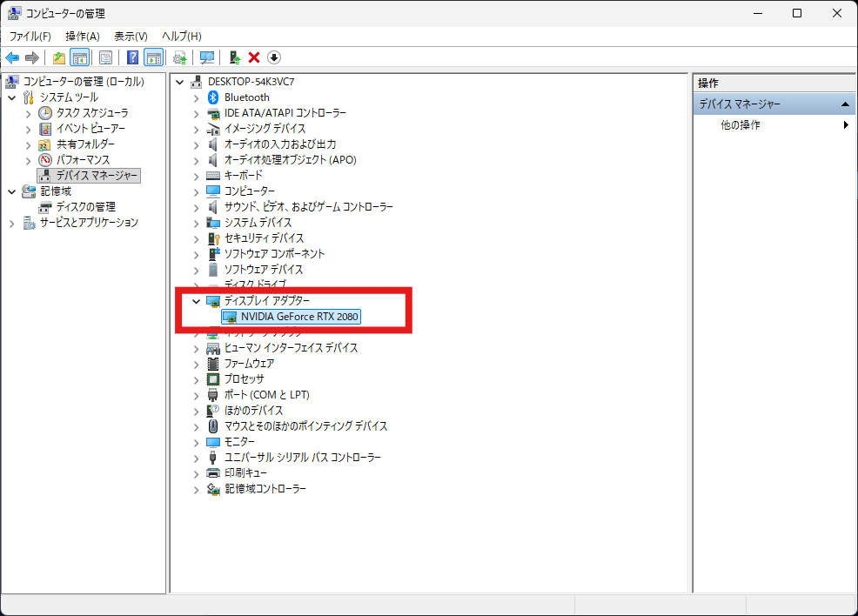Select ディスクの管理 in the left tree
858x616 pixels.
pyautogui.click(x=86, y=207)
